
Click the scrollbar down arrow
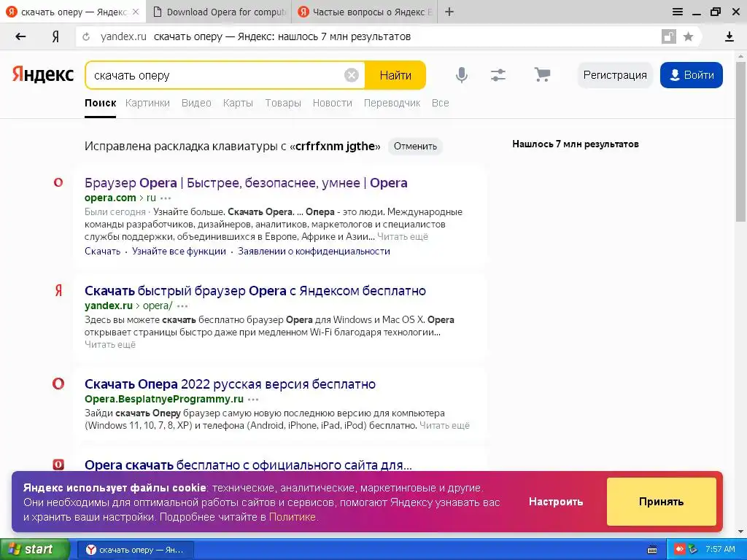[741, 531]
